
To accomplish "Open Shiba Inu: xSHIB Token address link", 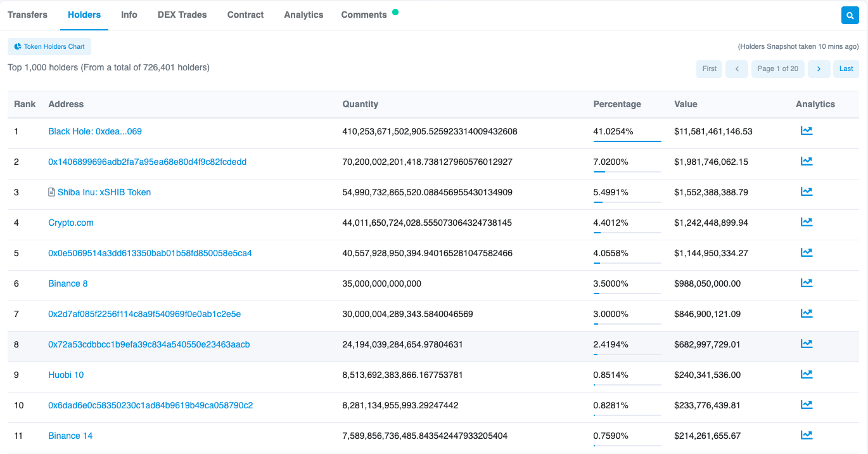I will [104, 192].
